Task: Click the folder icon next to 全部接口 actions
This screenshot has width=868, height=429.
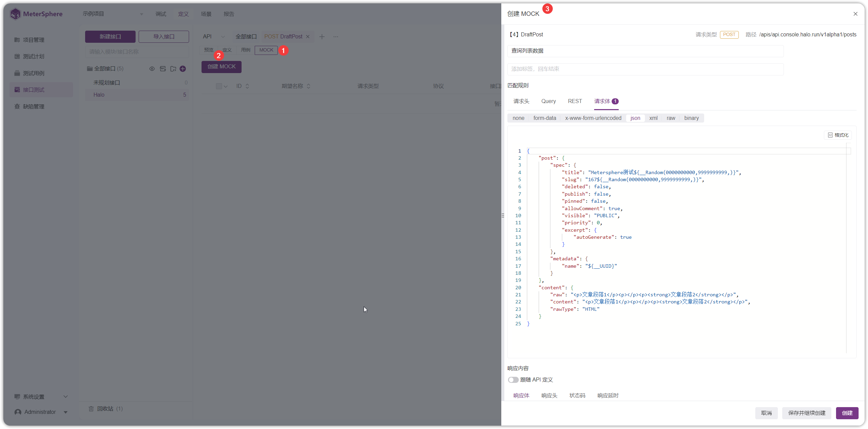Action: tap(173, 69)
